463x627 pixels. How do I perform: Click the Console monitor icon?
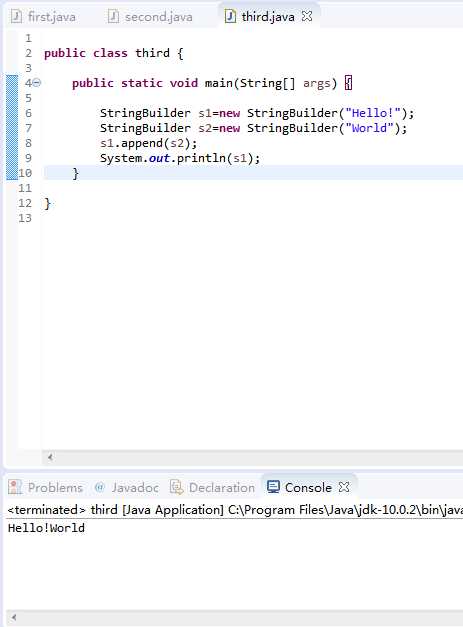click(273, 487)
